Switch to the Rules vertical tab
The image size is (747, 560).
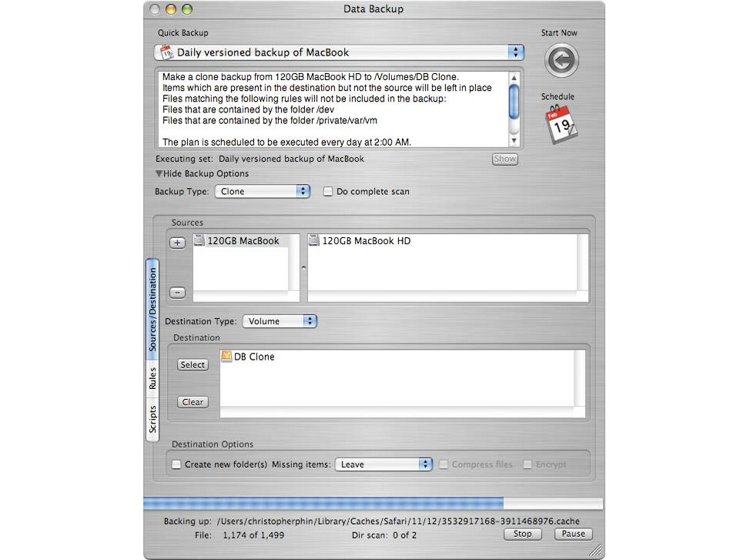(x=152, y=378)
